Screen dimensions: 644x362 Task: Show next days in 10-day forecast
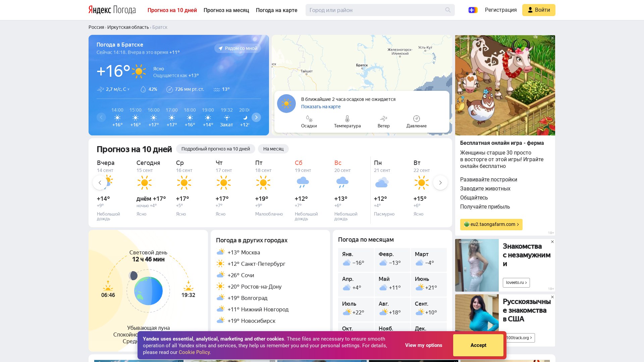click(x=440, y=183)
